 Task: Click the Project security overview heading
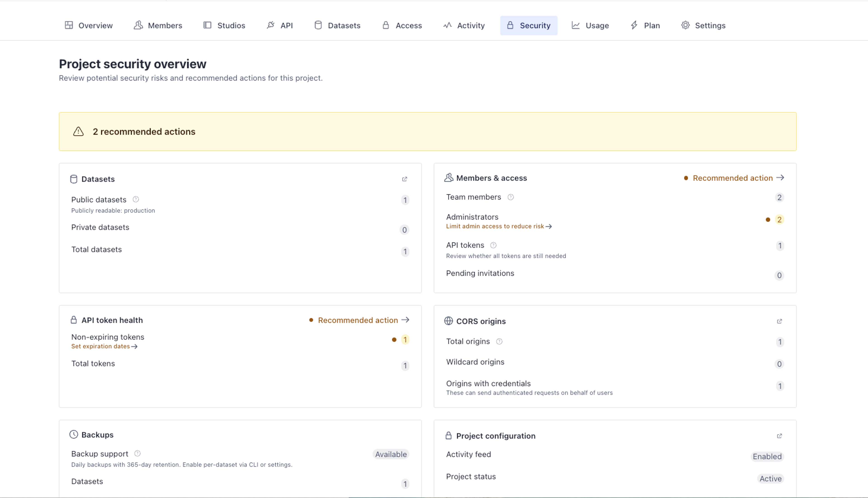click(133, 64)
